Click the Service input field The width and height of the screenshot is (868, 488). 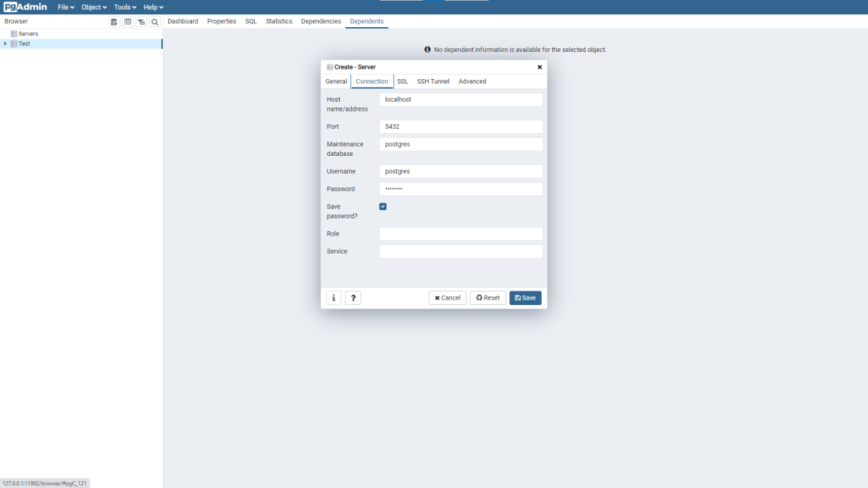tap(460, 252)
